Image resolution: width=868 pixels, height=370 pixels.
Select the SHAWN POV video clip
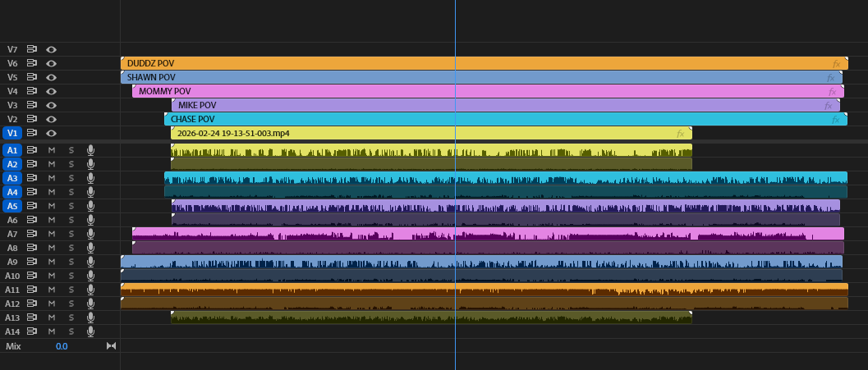(481, 77)
